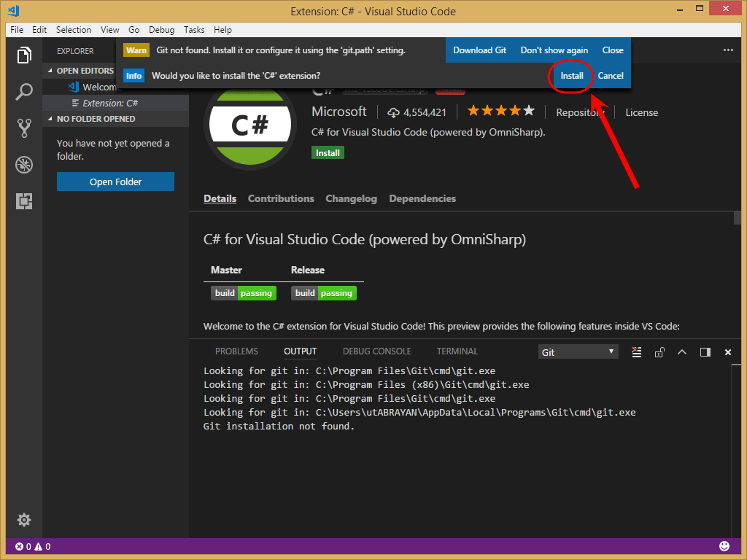Open the File menu
The image size is (747, 560).
click(x=17, y=29)
